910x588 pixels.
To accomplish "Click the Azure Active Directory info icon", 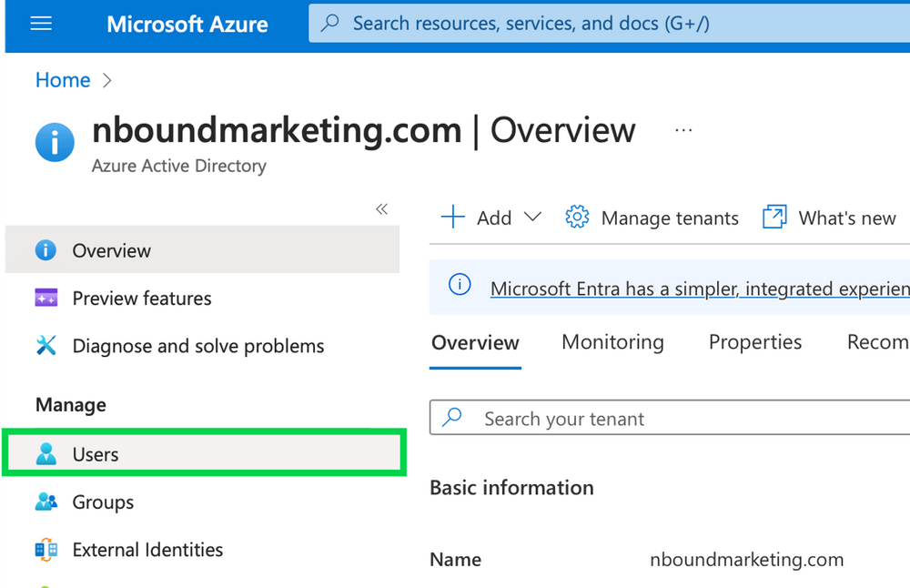I will (x=55, y=142).
